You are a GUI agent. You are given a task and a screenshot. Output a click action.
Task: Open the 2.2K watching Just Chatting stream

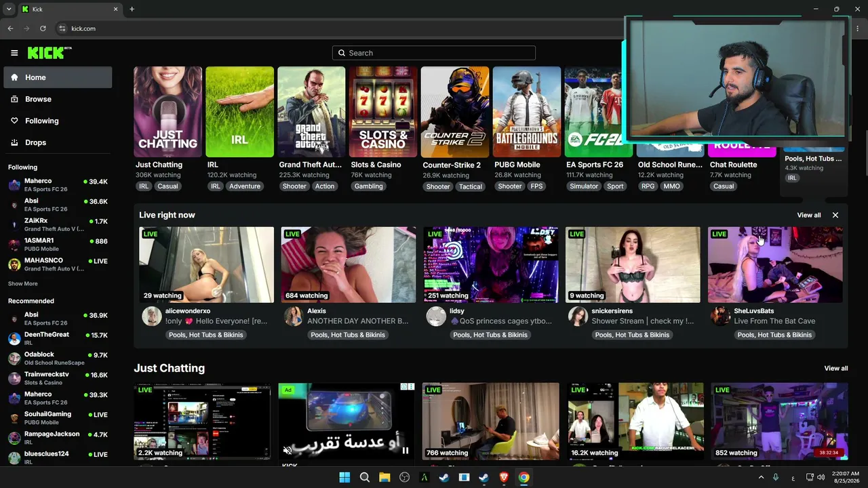coord(202,421)
